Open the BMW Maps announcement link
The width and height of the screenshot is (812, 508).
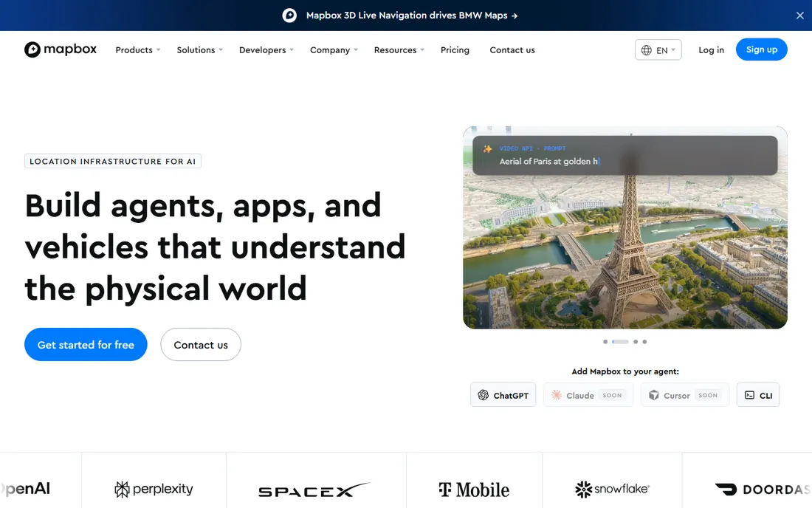tap(412, 16)
